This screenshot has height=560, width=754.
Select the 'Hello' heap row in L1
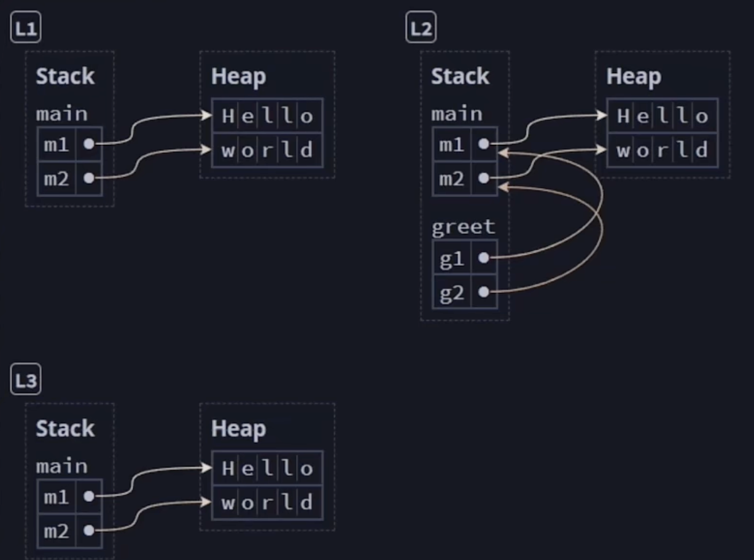[267, 116]
